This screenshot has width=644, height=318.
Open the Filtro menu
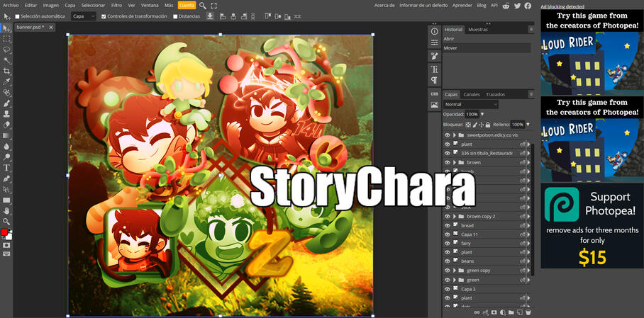click(116, 5)
